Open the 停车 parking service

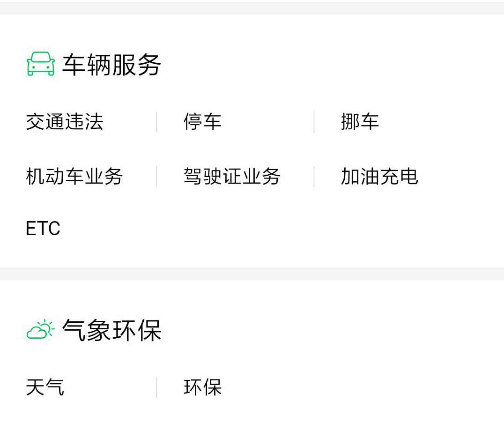click(202, 122)
